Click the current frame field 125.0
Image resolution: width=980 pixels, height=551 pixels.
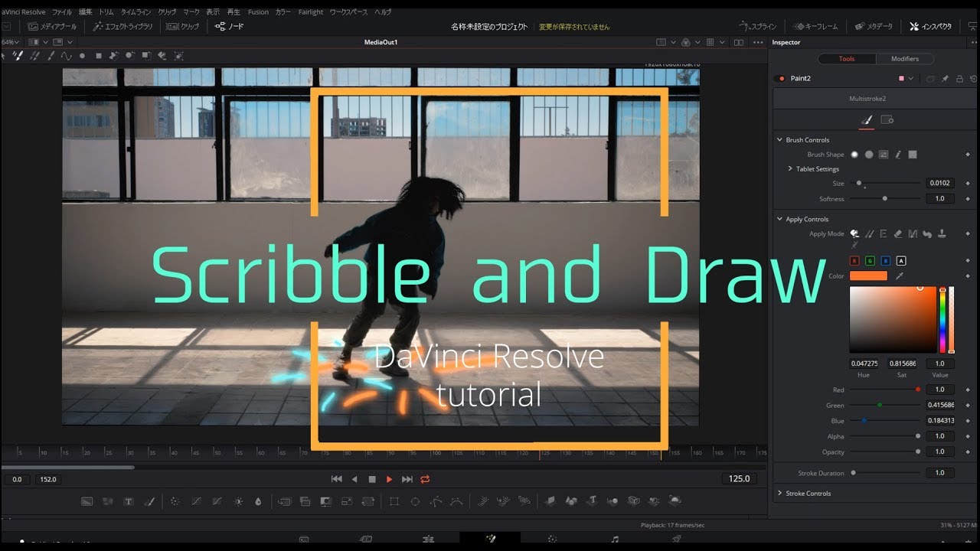[739, 478]
